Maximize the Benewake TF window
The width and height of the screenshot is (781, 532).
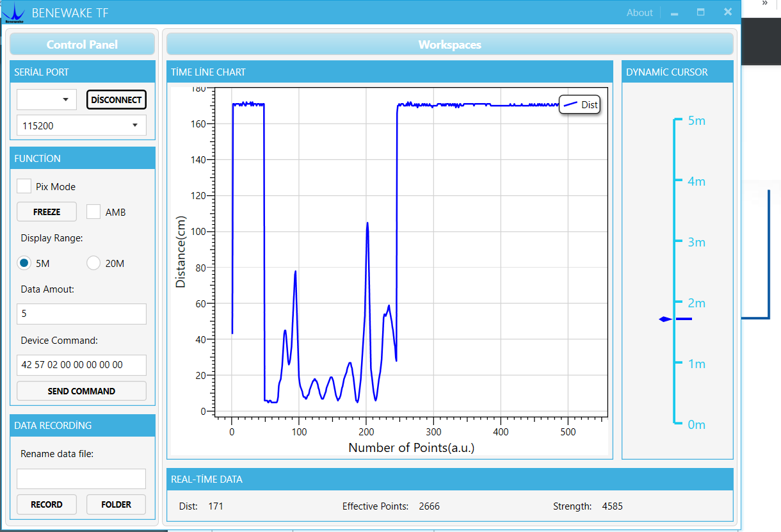[x=700, y=12]
